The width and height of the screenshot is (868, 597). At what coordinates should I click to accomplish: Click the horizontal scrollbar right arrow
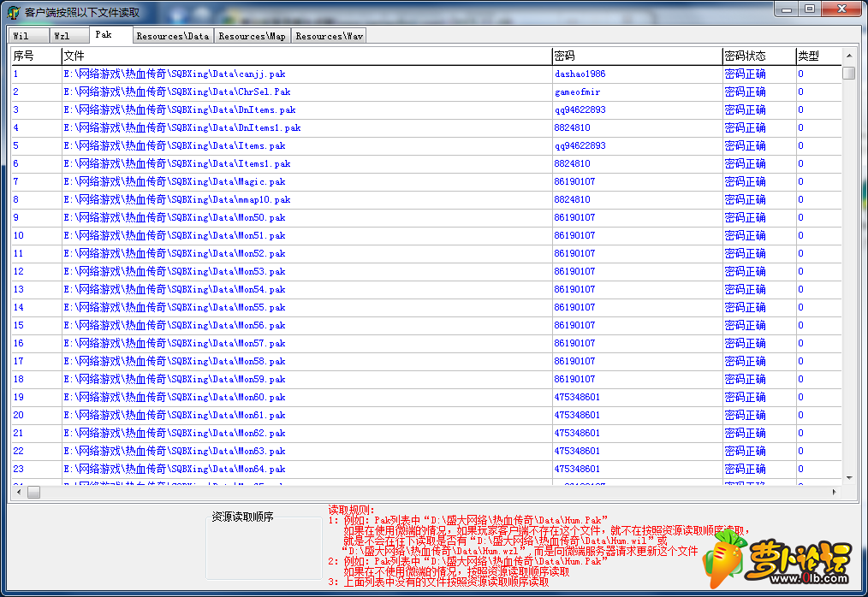click(x=835, y=492)
